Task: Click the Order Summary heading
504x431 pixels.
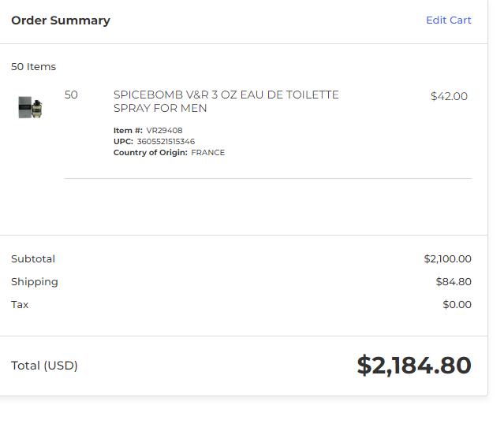Action: (61, 20)
